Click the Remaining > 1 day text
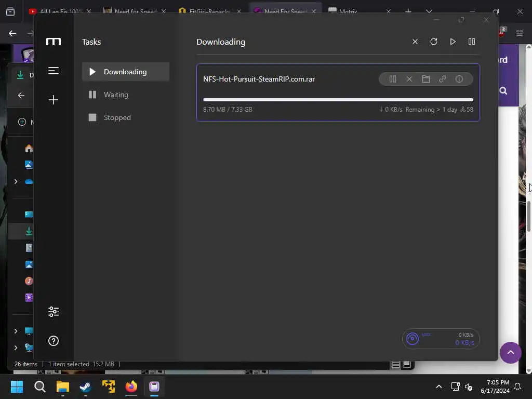This screenshot has height=399, width=532. point(431,109)
